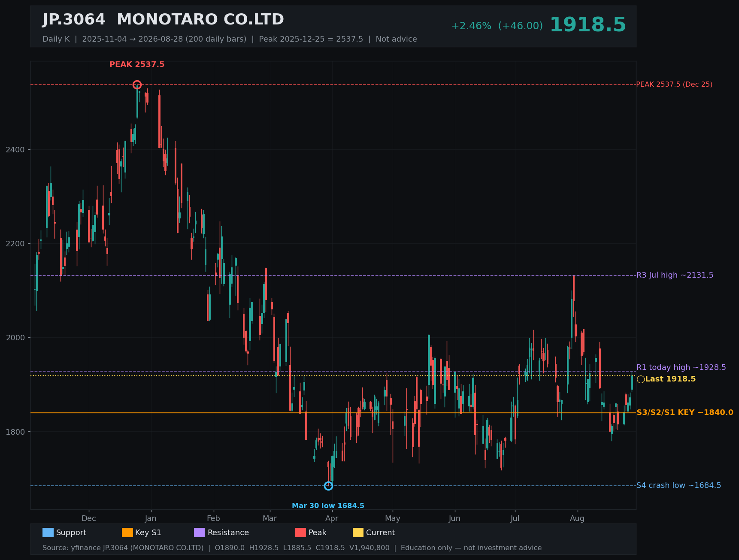The width and height of the screenshot is (739, 560).
Task: Click the large 1918.5 price in header
Action: tap(588, 25)
